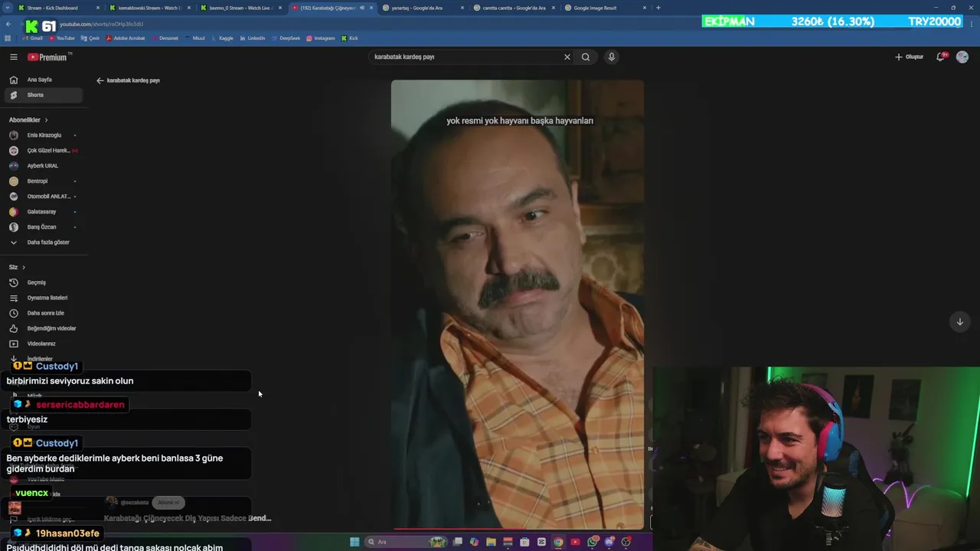Open Galatasaray channel subscription
The image size is (980, 551).
point(43,212)
